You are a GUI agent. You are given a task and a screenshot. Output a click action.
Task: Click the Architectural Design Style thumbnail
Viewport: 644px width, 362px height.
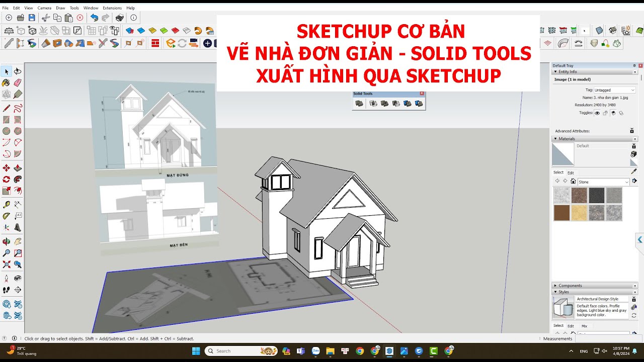[563, 307]
